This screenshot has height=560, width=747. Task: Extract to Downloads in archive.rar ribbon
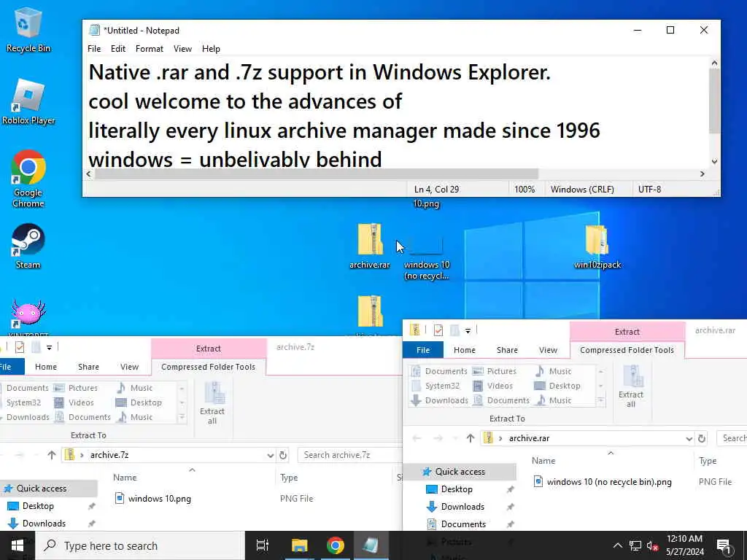pos(440,400)
